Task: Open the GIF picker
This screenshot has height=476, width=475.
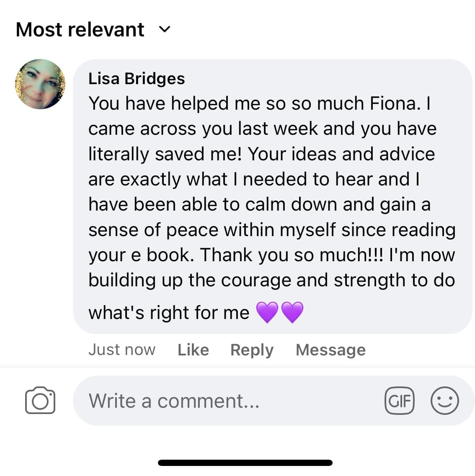Action: [x=399, y=401]
